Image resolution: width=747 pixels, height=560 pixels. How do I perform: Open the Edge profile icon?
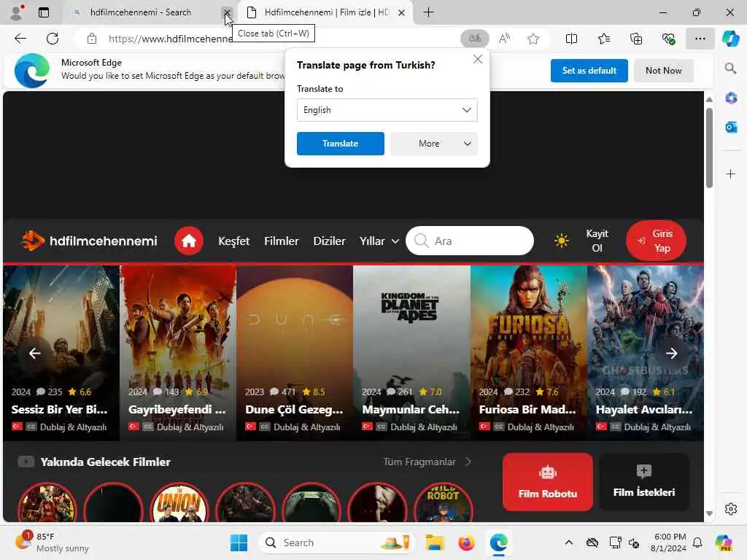(17, 12)
